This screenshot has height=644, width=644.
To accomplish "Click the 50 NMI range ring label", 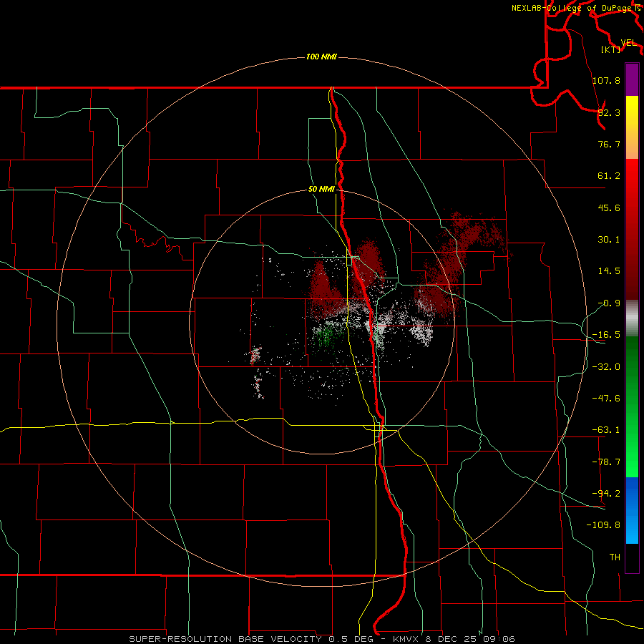I will coord(321,189).
